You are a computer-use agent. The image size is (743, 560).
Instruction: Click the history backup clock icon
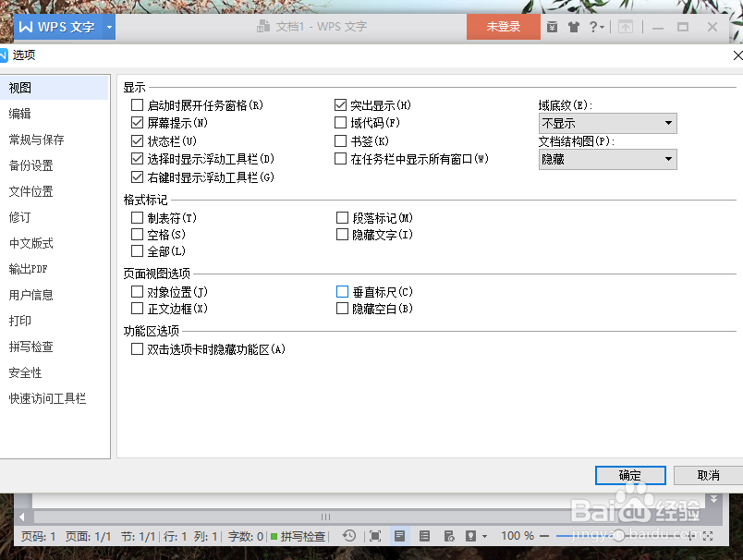(x=349, y=536)
